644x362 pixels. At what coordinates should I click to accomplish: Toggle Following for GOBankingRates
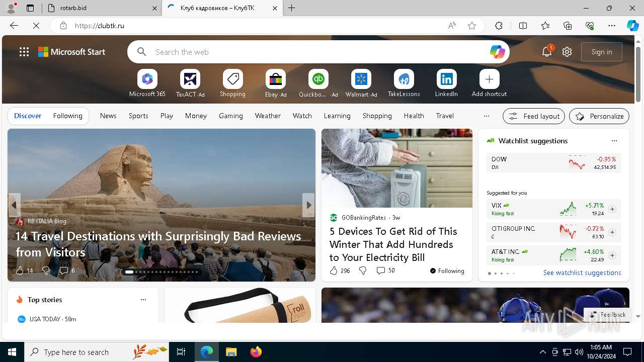pyautogui.click(x=447, y=270)
